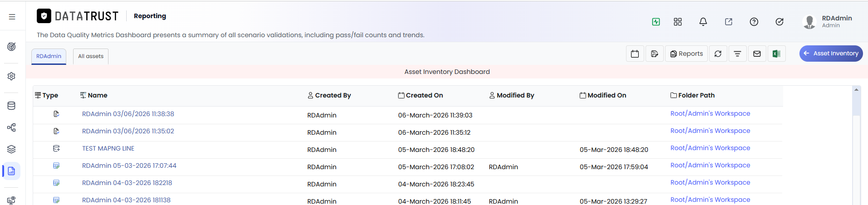Sort by the Folder Path column header
Image resolution: width=868 pixels, height=205 pixels.
point(692,95)
